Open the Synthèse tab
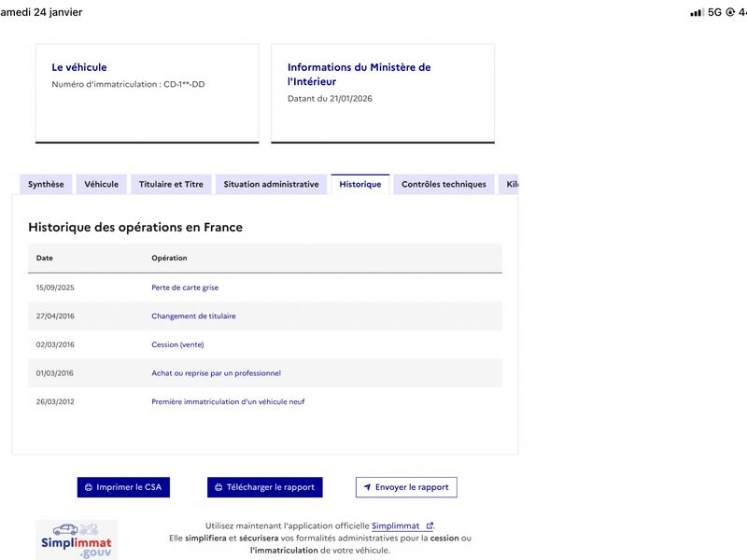Screen dimensions: 747x560 click(x=46, y=185)
